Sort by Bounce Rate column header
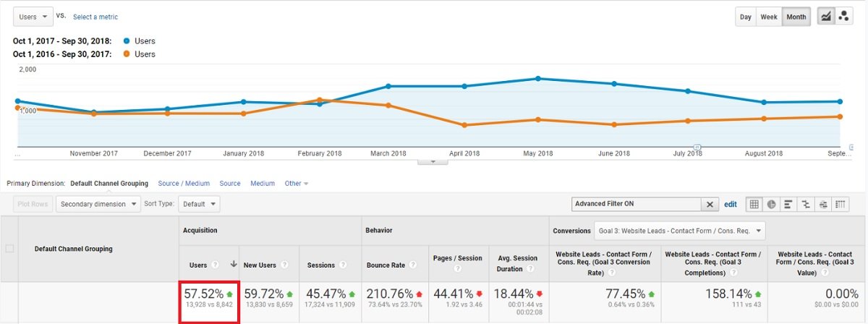The width and height of the screenshot is (868, 324). [387, 265]
